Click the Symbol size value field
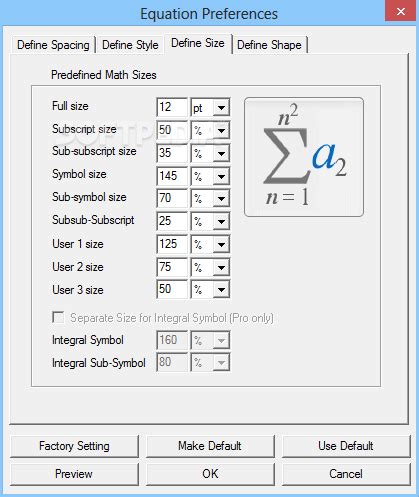 (172, 176)
